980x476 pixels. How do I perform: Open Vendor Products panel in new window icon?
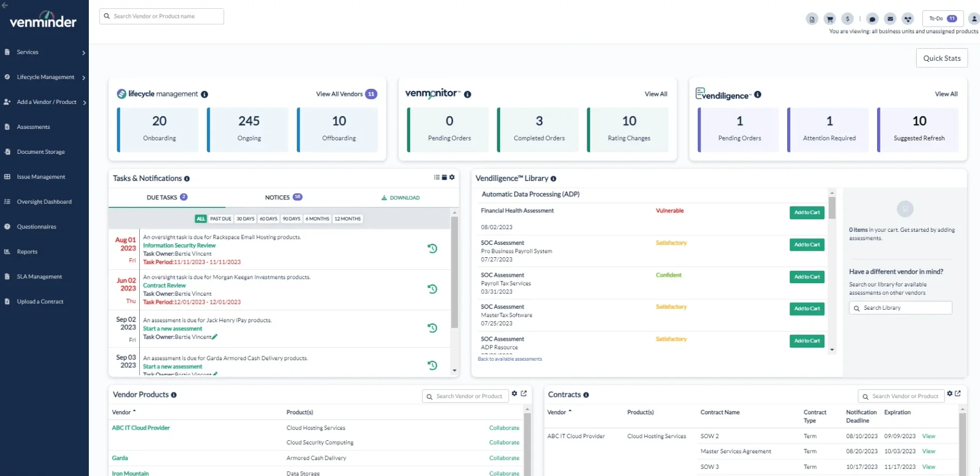524,394
